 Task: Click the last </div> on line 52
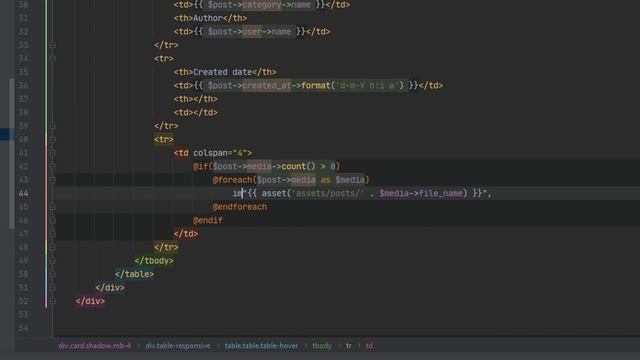(x=90, y=301)
